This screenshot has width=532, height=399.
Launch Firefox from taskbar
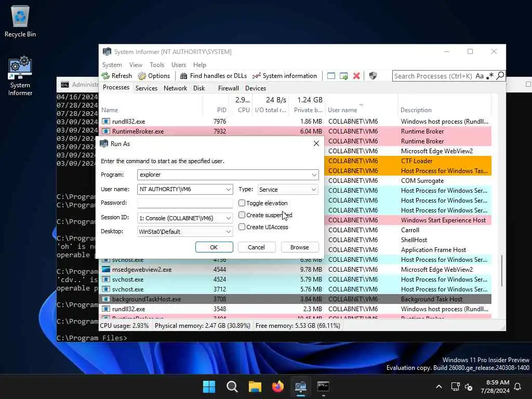pyautogui.click(x=277, y=387)
